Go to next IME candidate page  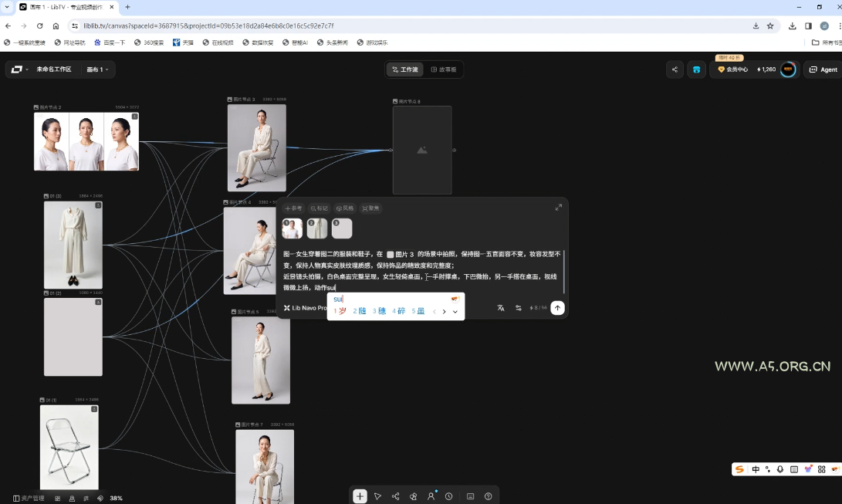[444, 312]
